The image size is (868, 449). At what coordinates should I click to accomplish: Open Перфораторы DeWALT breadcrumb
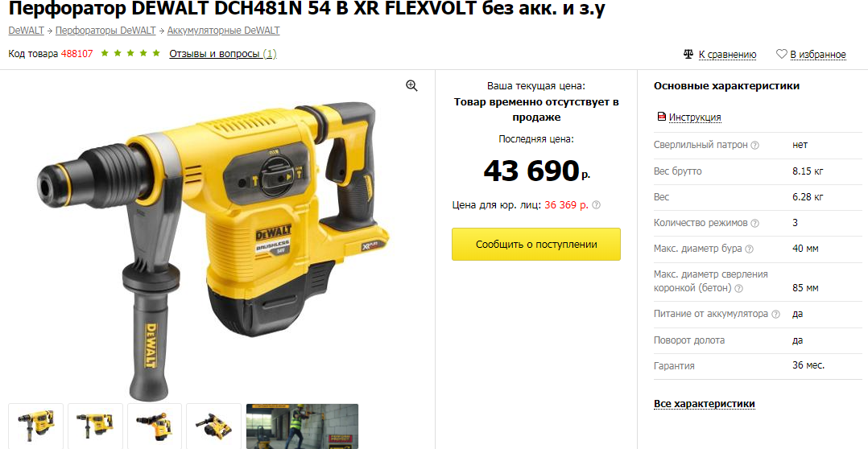[105, 31]
